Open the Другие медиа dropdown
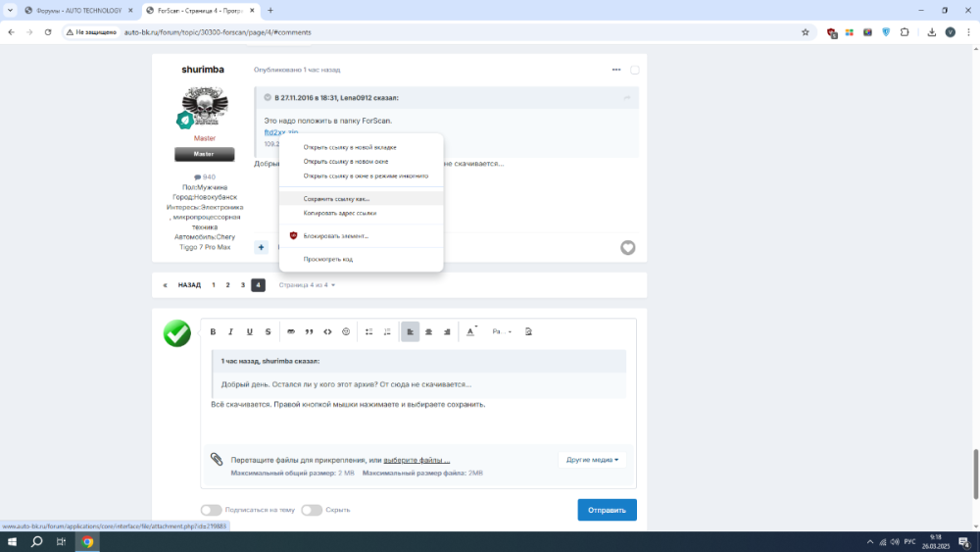This screenshot has height=552, width=980. (592, 460)
